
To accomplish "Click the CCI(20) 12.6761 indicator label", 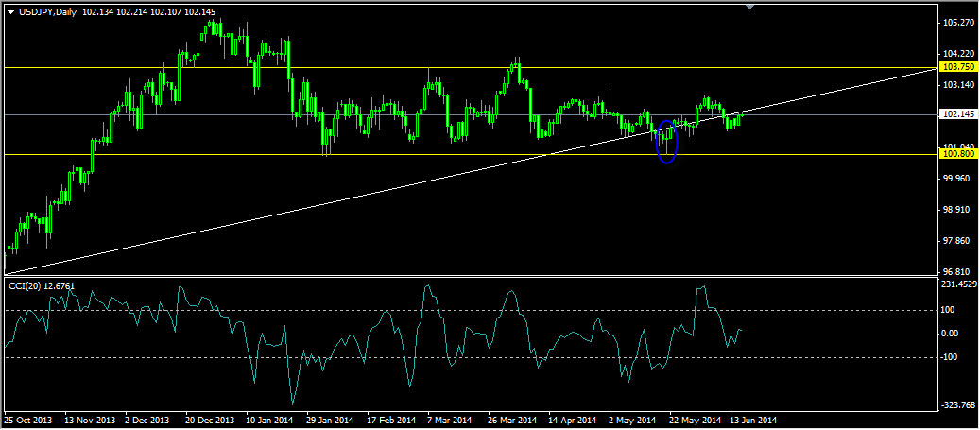I will click(x=42, y=286).
